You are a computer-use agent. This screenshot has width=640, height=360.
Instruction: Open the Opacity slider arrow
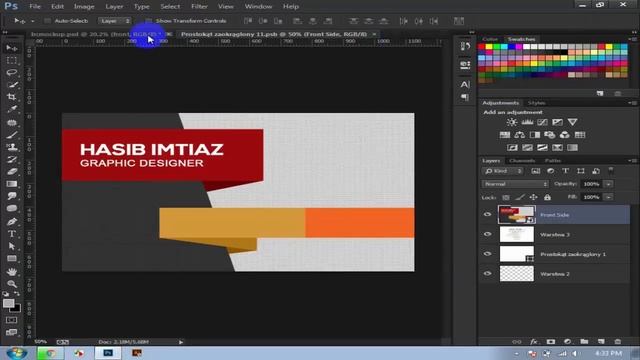tap(608, 184)
